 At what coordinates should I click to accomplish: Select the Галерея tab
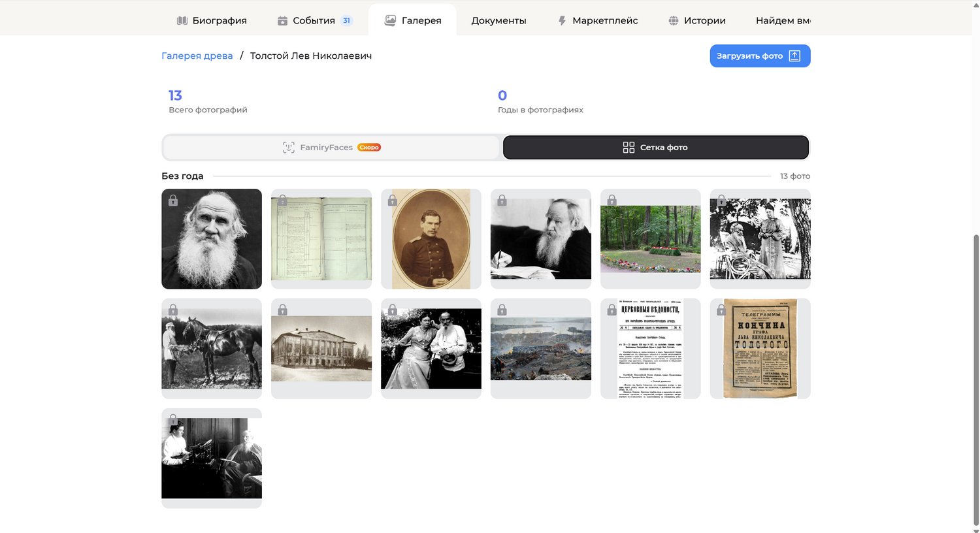click(x=412, y=21)
